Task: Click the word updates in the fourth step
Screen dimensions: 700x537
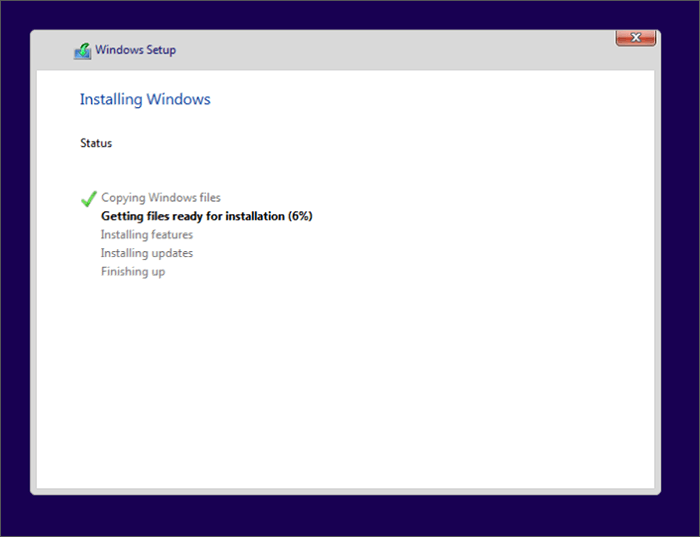Action: pyautogui.click(x=172, y=254)
